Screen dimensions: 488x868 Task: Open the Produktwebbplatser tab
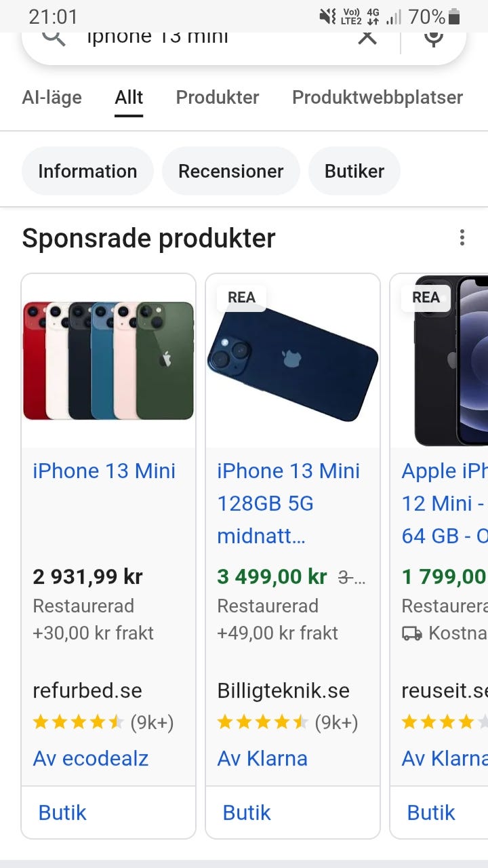[x=378, y=98]
